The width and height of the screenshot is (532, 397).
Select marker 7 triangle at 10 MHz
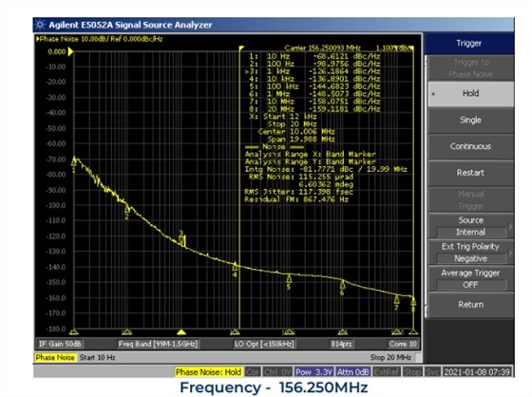tap(396, 300)
